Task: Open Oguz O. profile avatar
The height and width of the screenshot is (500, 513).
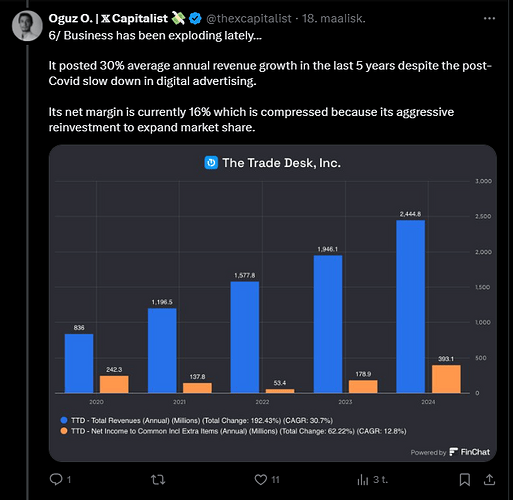Action: pos(27,26)
